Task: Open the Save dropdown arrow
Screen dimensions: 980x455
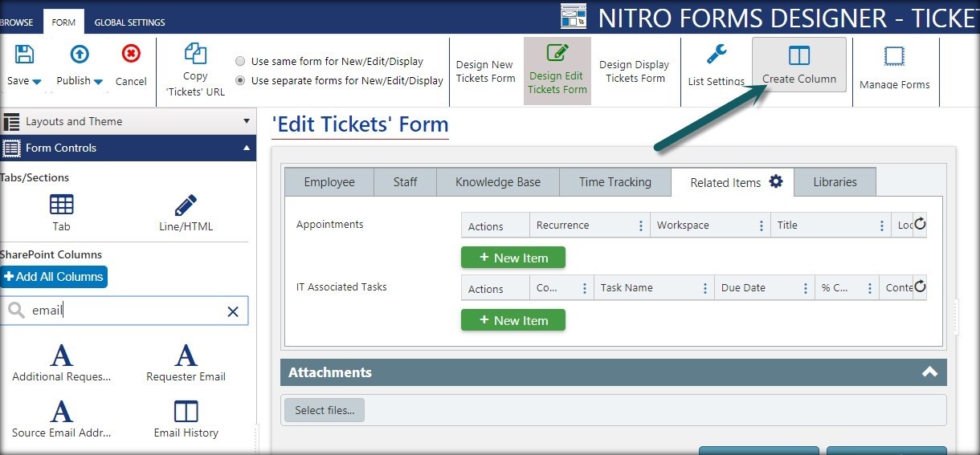Action: point(38,82)
